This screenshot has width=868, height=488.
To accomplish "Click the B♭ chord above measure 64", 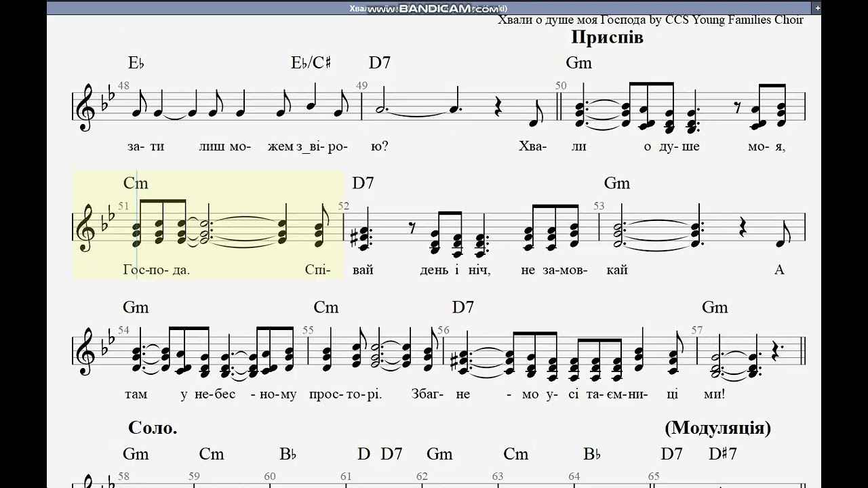I will (592, 453).
